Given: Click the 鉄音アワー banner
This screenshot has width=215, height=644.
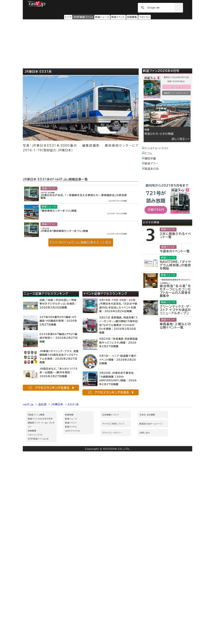Looking at the screenshot, I should click(150, 163).
